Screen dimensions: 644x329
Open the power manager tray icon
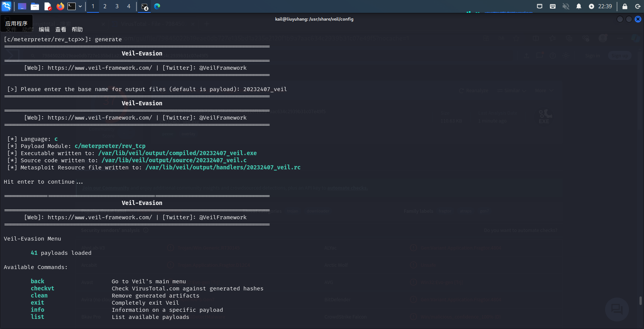coord(592,6)
